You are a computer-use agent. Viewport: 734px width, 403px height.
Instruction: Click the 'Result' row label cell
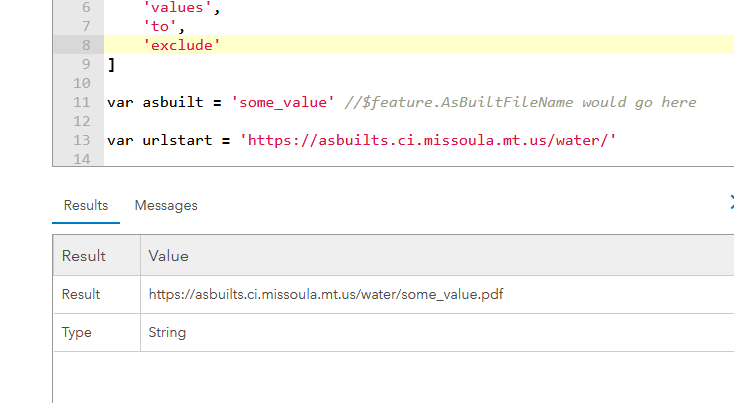pyautogui.click(x=81, y=294)
